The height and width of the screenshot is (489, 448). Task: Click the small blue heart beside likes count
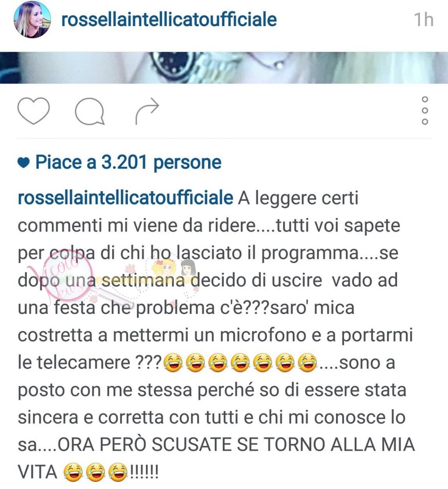click(24, 163)
